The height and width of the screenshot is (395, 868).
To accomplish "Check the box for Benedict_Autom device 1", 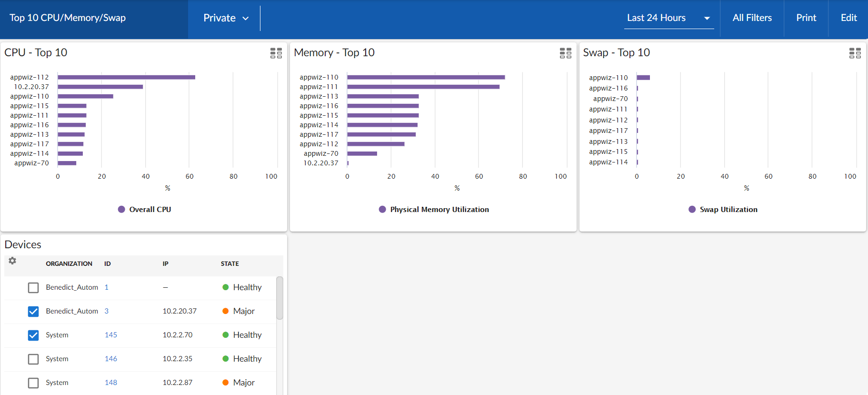I will point(33,288).
